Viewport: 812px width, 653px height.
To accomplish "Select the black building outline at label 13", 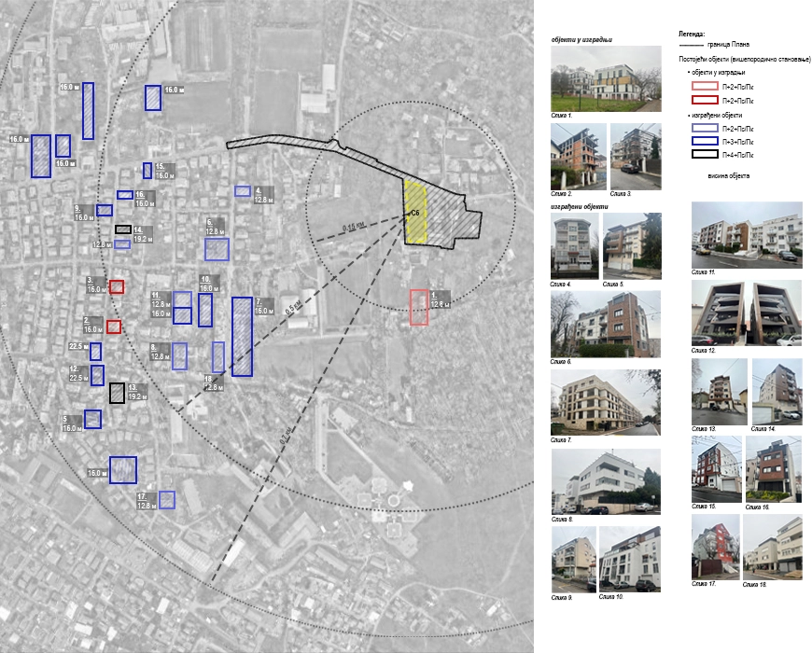I will click(x=117, y=394).
